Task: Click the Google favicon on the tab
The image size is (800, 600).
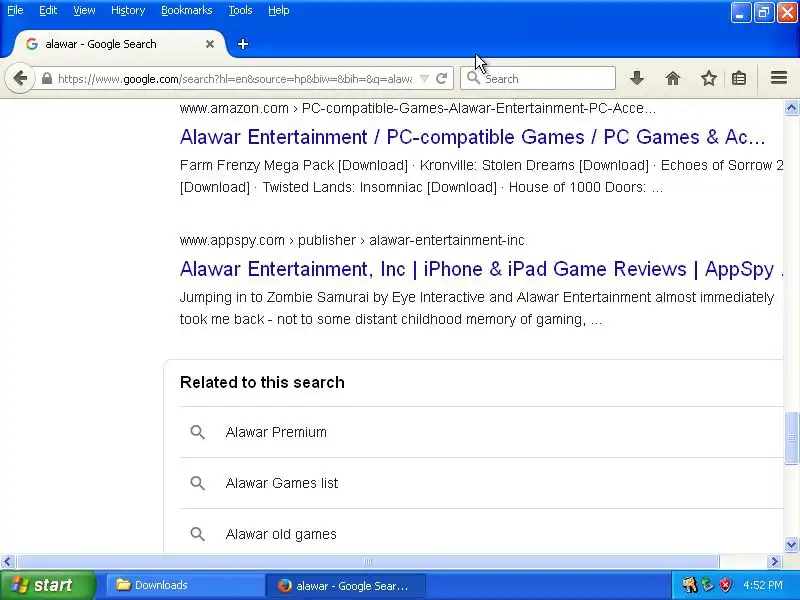Action: (32, 44)
